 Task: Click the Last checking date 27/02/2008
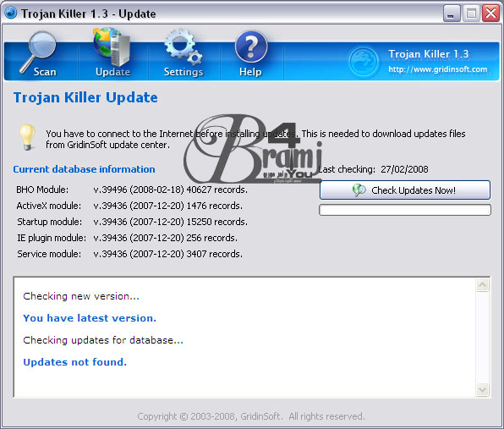(404, 169)
